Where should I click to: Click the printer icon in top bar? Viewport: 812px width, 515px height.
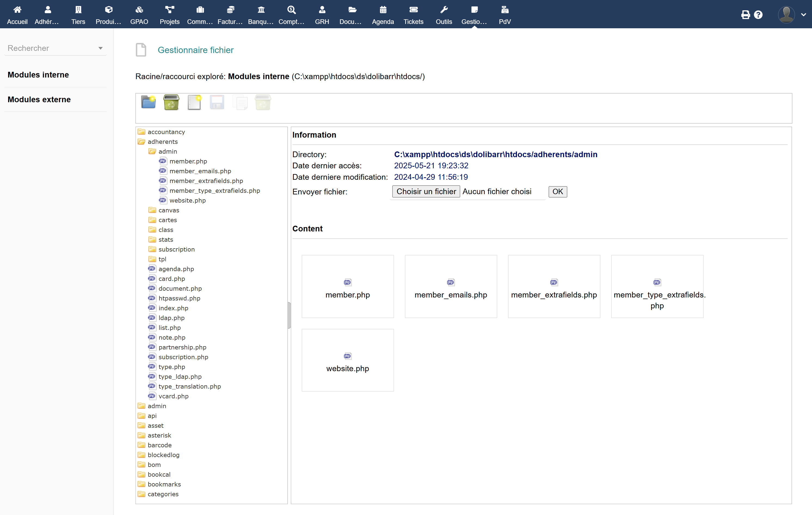[745, 14]
